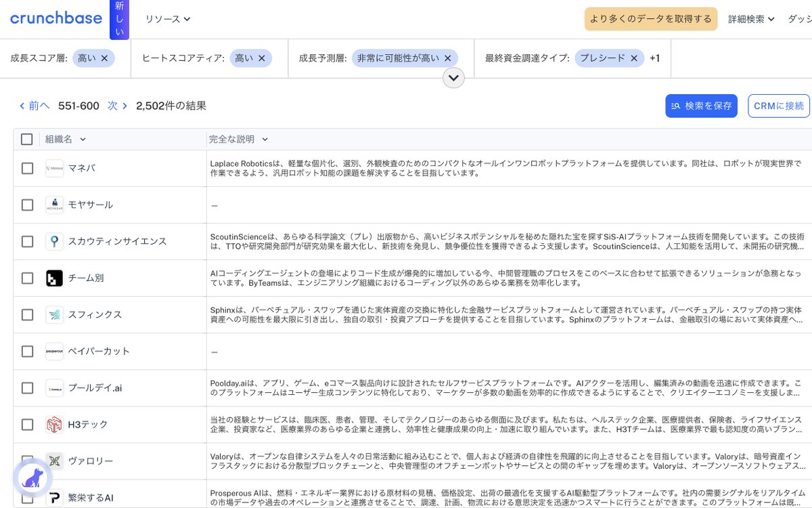The height and width of the screenshot is (508, 812).
Task: Show the +1 additional funding types
Action: coord(654,58)
